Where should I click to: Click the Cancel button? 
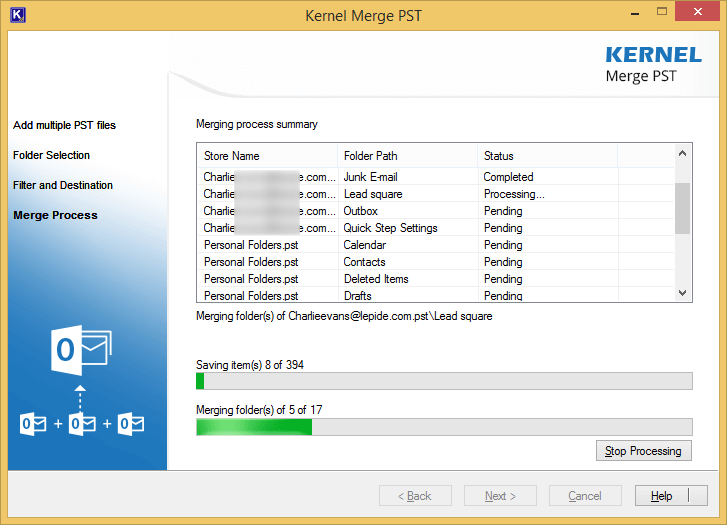[585, 496]
